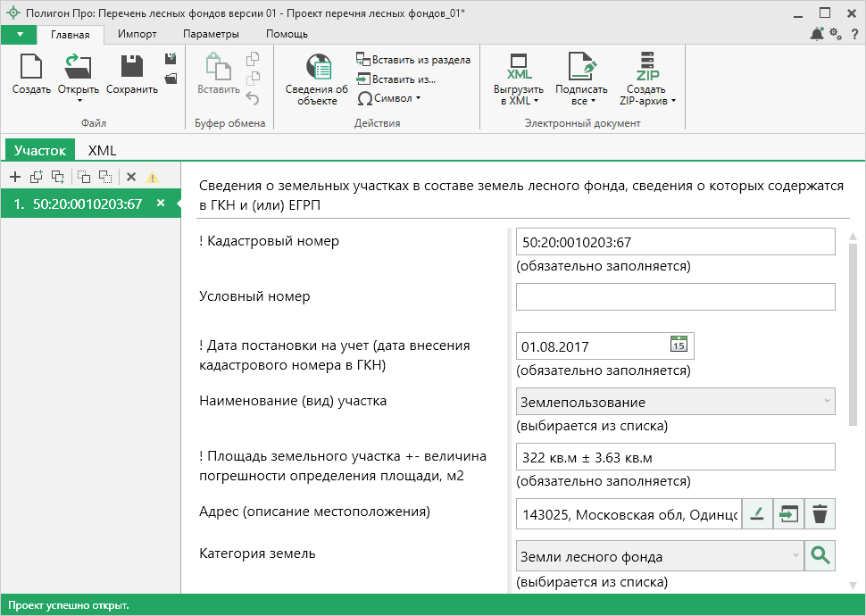866x616 pixels.
Task: Expand the Наименование (вид) участка dropdown
Action: coord(827,402)
